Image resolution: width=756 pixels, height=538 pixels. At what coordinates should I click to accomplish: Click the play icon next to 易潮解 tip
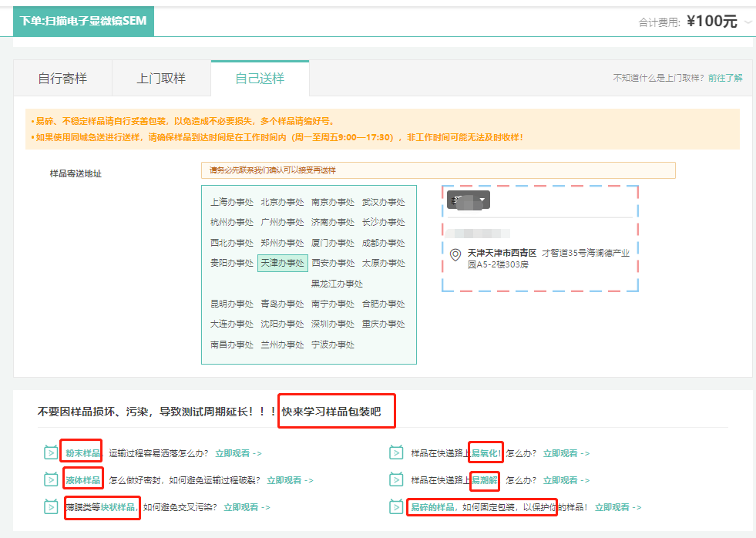tap(396, 479)
